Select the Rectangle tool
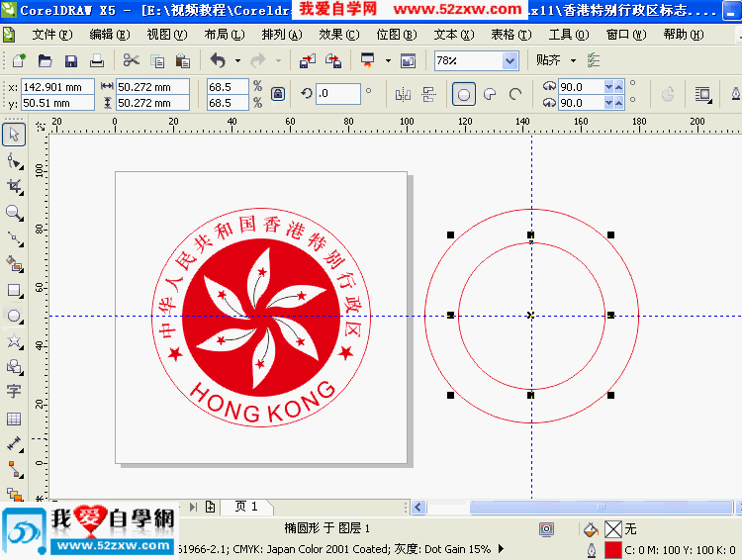Viewport: 742px width, 560px height. 15,290
